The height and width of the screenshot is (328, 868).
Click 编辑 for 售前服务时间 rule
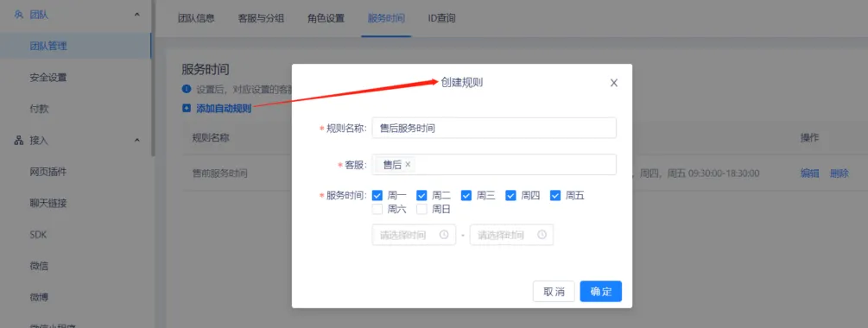(x=810, y=173)
